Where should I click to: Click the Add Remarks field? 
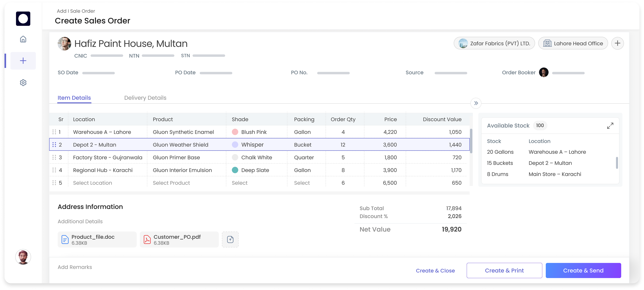75,267
